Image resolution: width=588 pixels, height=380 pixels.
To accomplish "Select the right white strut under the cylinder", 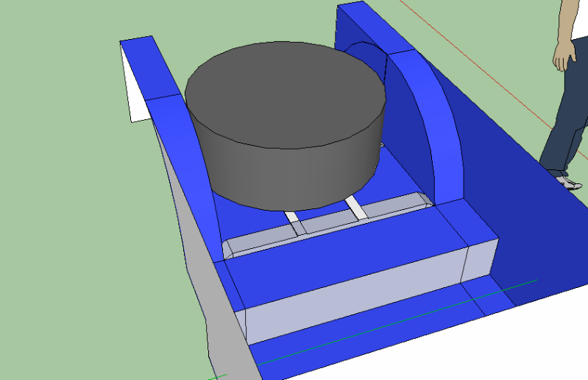I will point(356,207).
